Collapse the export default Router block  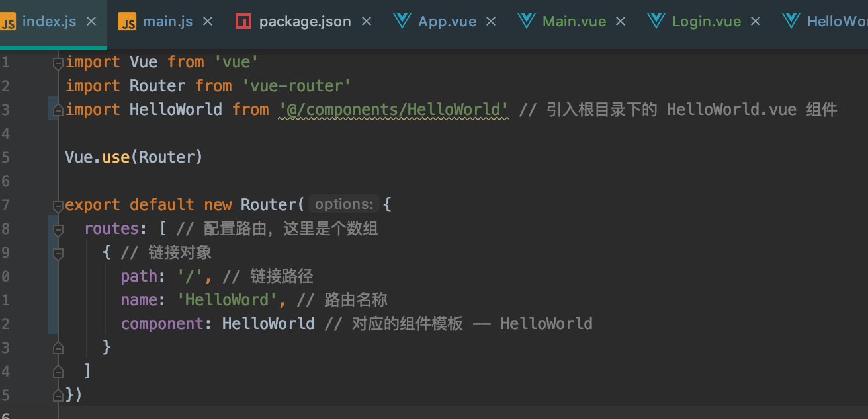click(x=57, y=204)
